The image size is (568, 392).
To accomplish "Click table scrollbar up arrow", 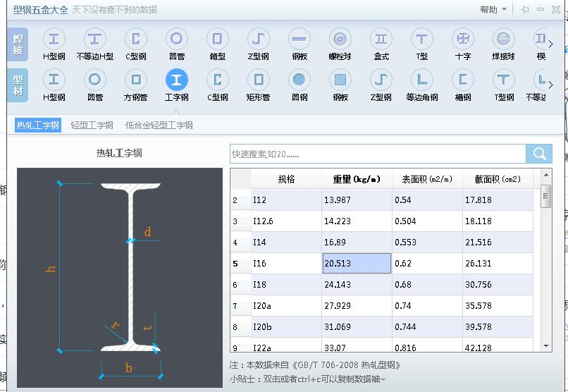I will click(x=546, y=175).
